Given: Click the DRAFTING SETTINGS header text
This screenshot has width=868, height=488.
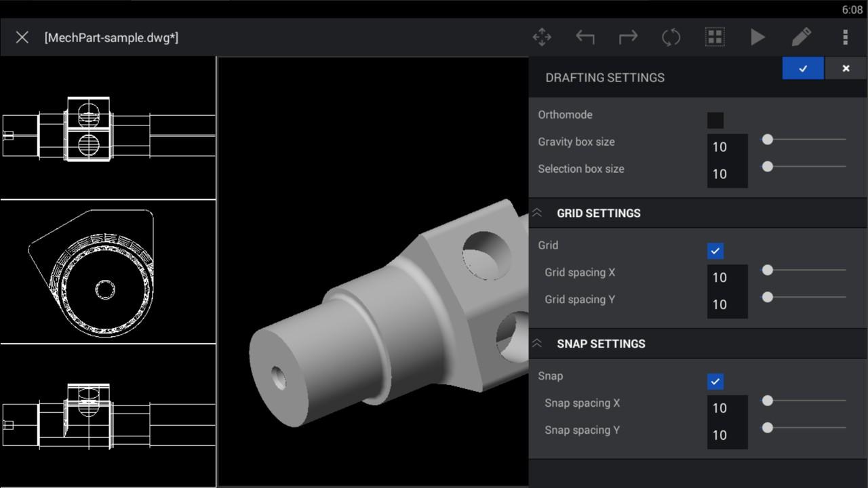Looking at the screenshot, I should coord(605,77).
